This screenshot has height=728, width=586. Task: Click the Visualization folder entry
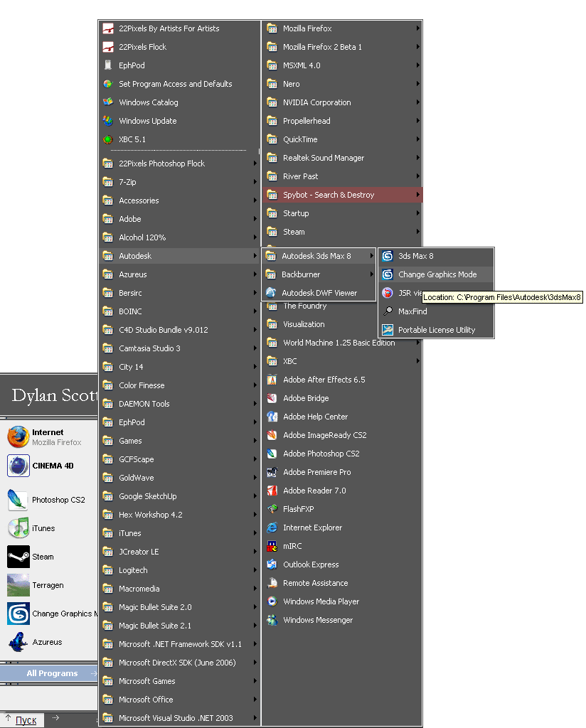coord(321,324)
